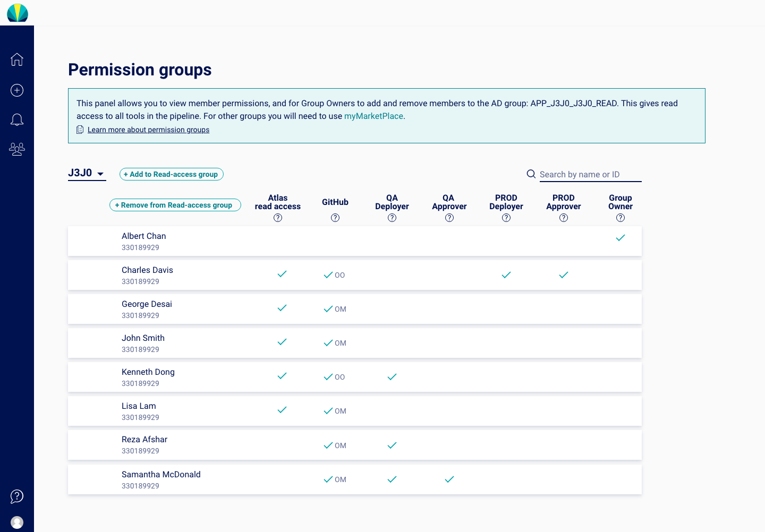
Task: Select the Kenneth Dong member row
Action: tap(355, 377)
